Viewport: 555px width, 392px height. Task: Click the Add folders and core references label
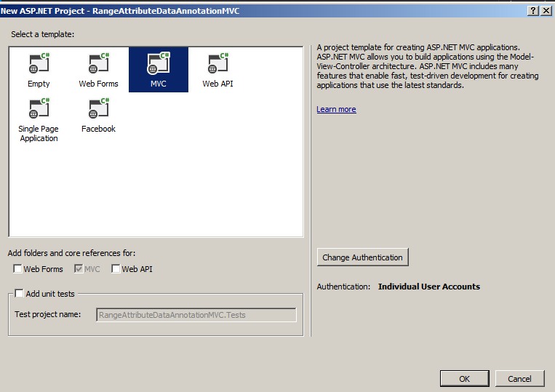tap(71, 253)
